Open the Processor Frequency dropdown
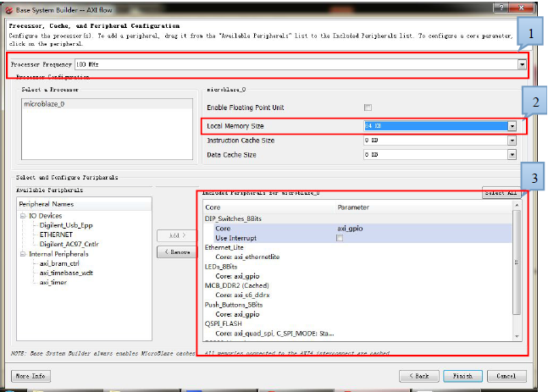The width and height of the screenshot is (548, 392). click(522, 64)
